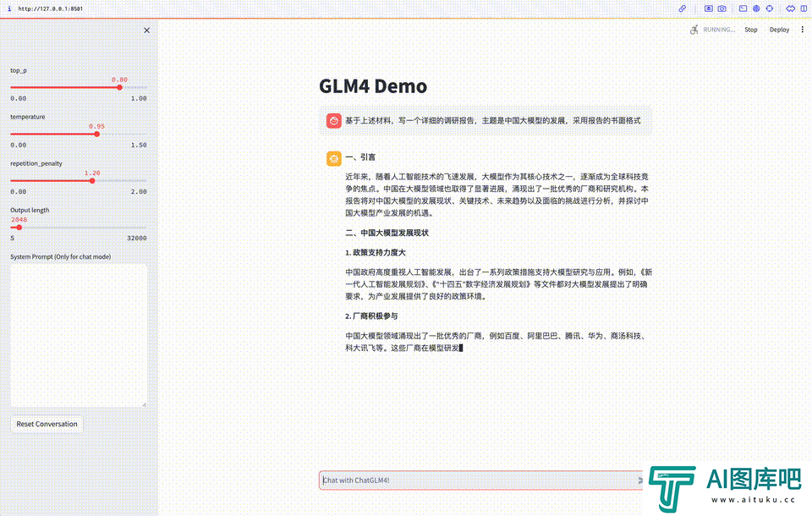Viewport: 812px width, 516px height.
Task: Click the System Prompt label
Action: [x=61, y=256]
